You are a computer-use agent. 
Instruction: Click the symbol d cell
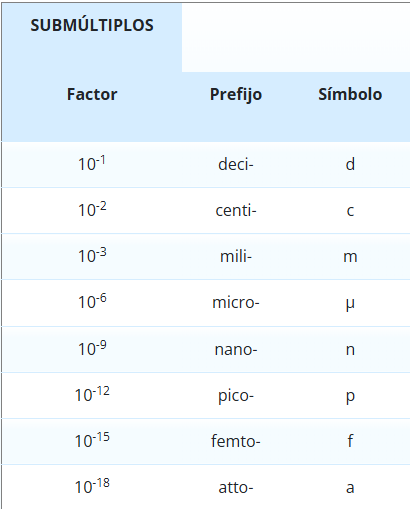(x=350, y=164)
